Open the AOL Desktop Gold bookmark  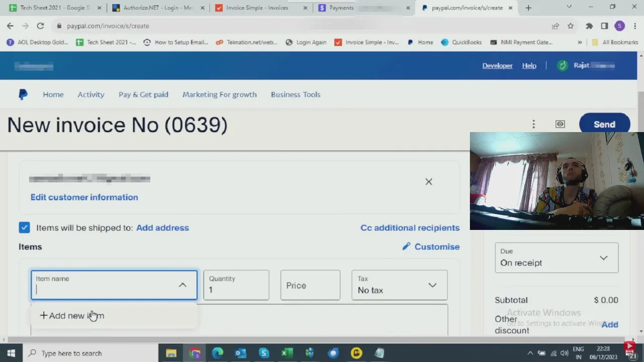(x=38, y=42)
